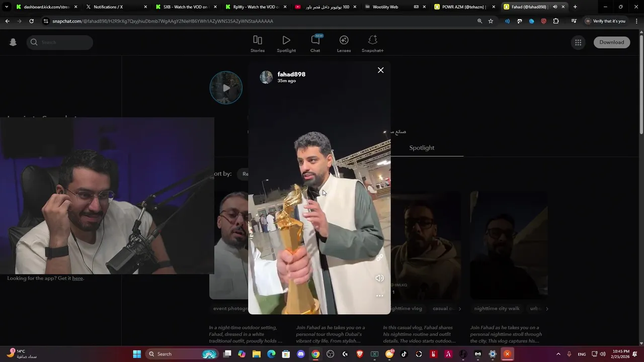Image resolution: width=644 pixels, height=362 pixels.
Task: Click the profile story ring play thumbnail
Action: point(226,87)
